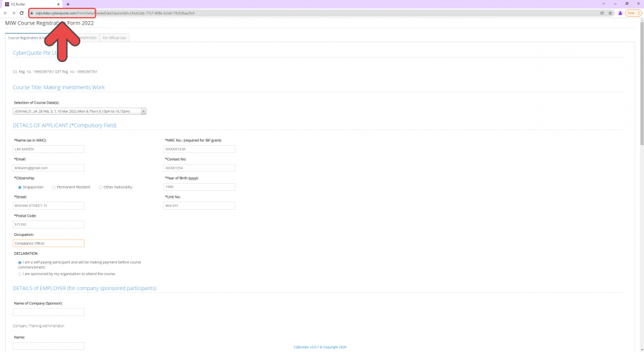Close the CQ Builder browser tab
The height and width of the screenshot is (352, 644).
pyautogui.click(x=58, y=4)
